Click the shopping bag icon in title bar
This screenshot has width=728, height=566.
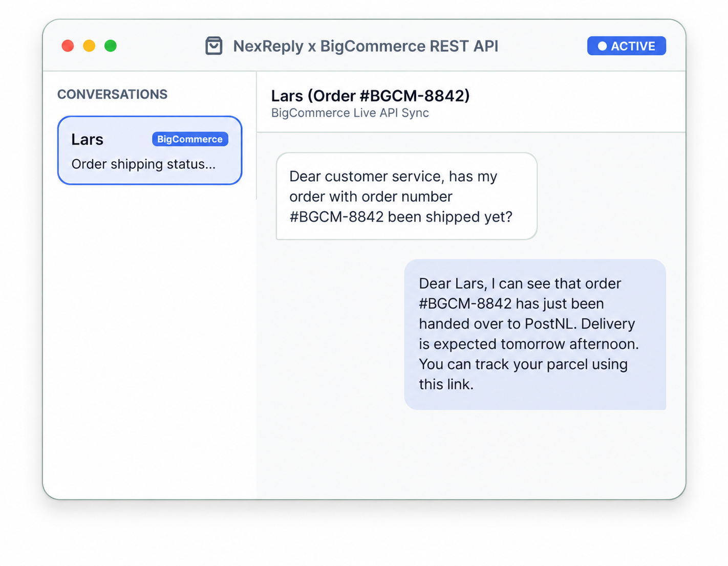coord(213,46)
